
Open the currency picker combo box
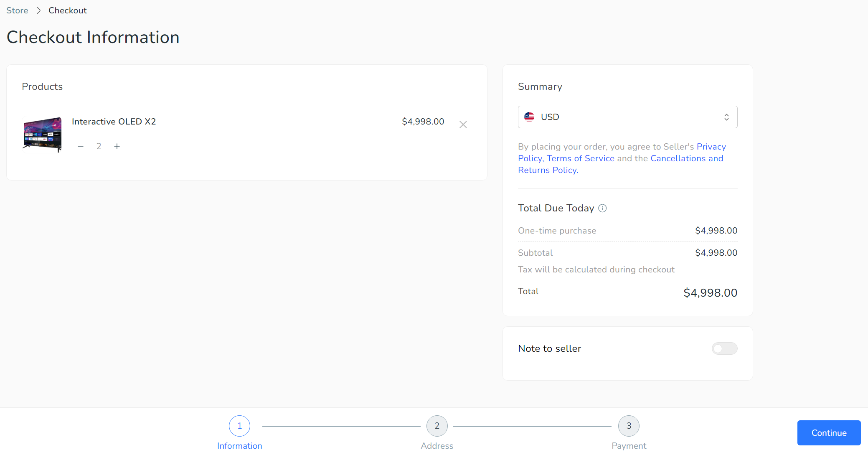coord(627,117)
